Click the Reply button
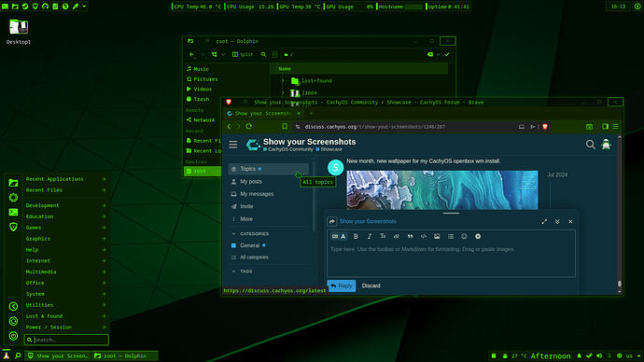644x362 pixels. 342,285
